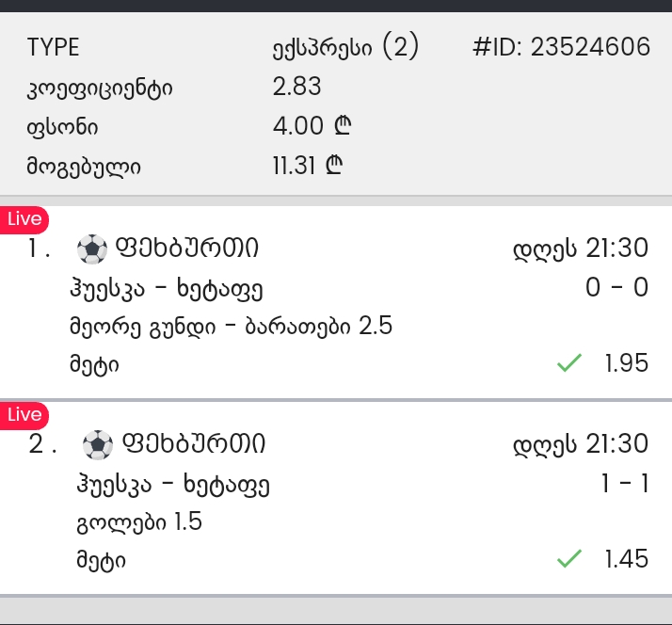Click the odds value 1.45
This screenshot has height=625, width=672.
[x=626, y=559]
